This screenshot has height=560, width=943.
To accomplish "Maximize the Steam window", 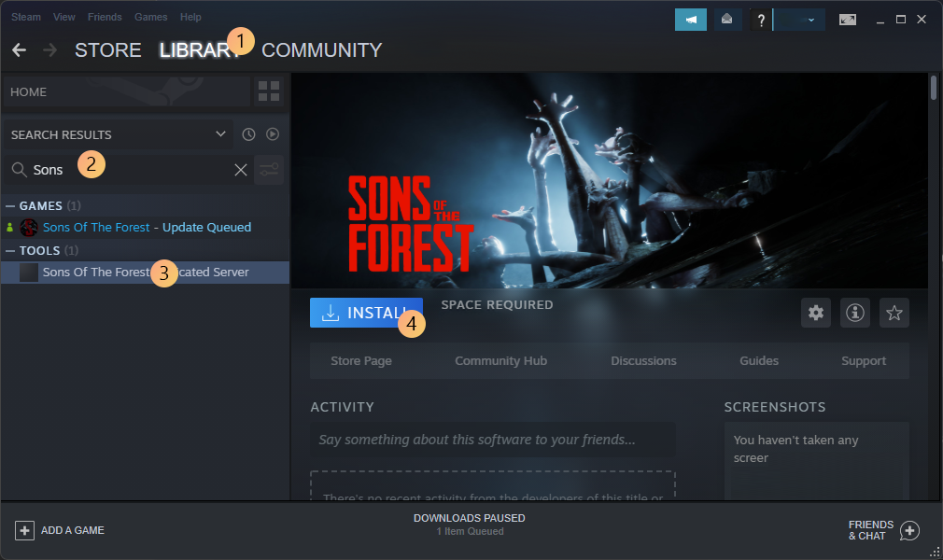I will click(x=900, y=20).
